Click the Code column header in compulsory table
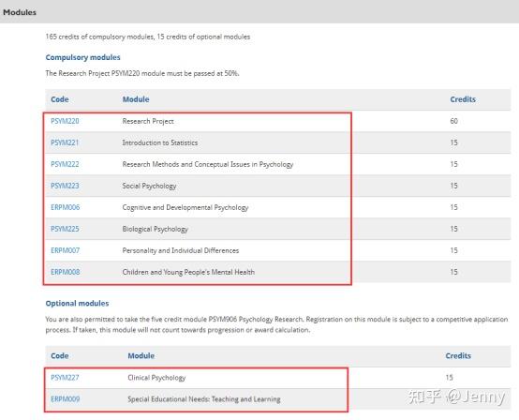The height and width of the screenshot is (420, 519). (x=60, y=99)
